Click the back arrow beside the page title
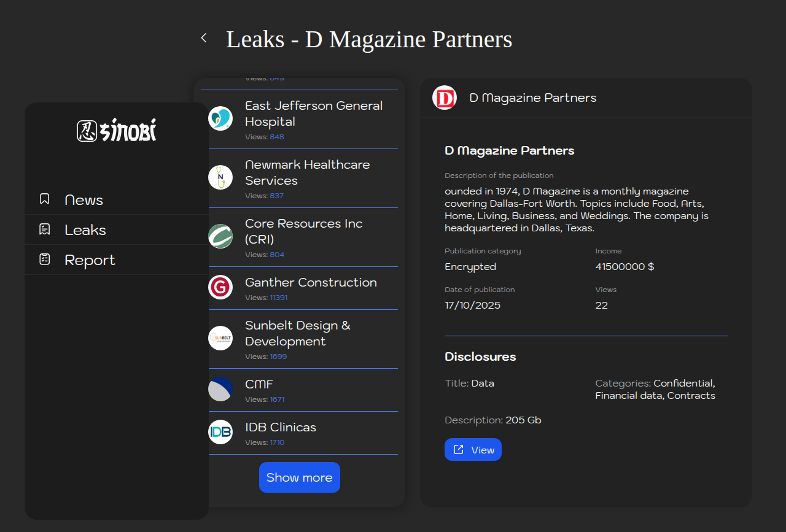 204,38
